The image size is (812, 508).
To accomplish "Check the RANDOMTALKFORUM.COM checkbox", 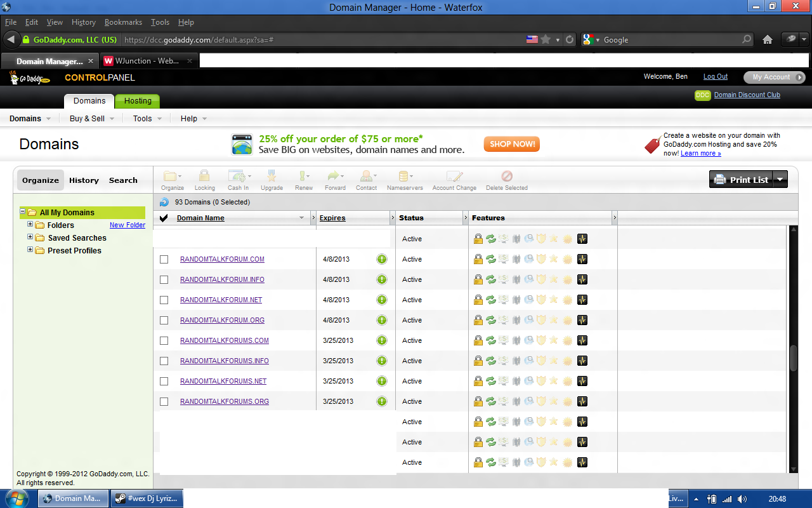I will click(x=164, y=259).
